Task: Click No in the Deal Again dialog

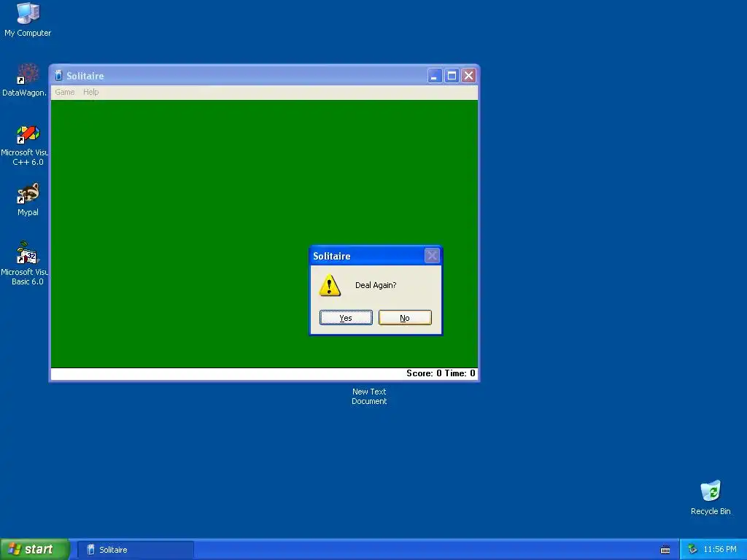Action: tap(405, 318)
